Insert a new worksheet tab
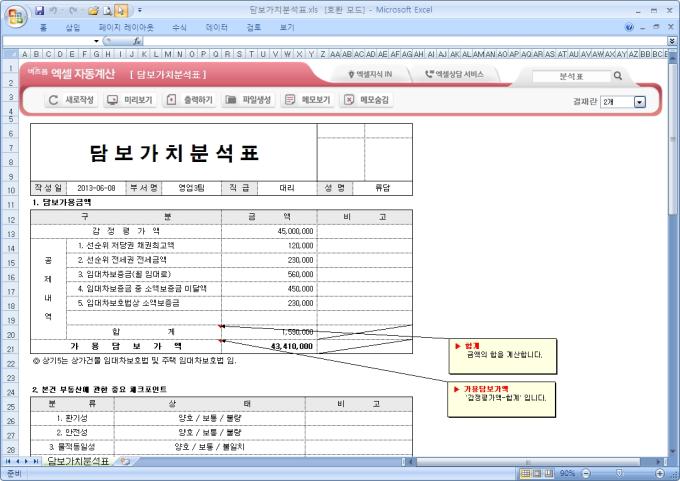 point(125,461)
